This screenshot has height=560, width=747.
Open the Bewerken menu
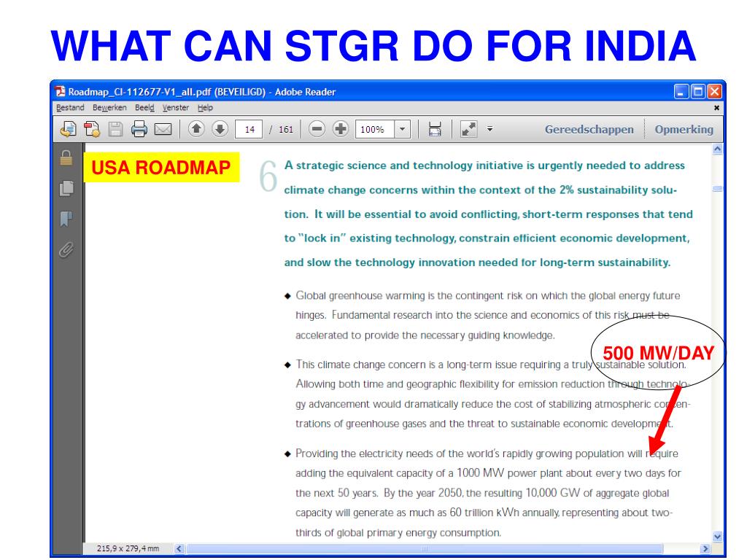109,108
